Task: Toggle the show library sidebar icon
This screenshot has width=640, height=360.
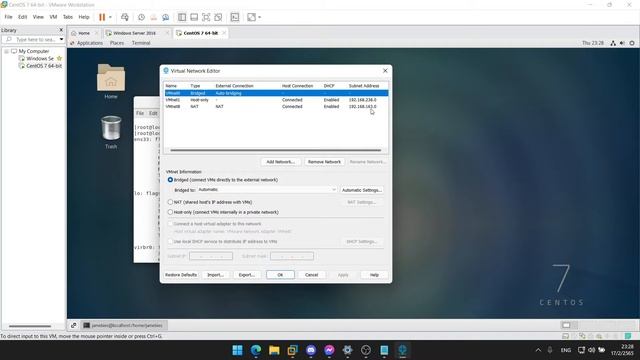Action: click(x=182, y=17)
